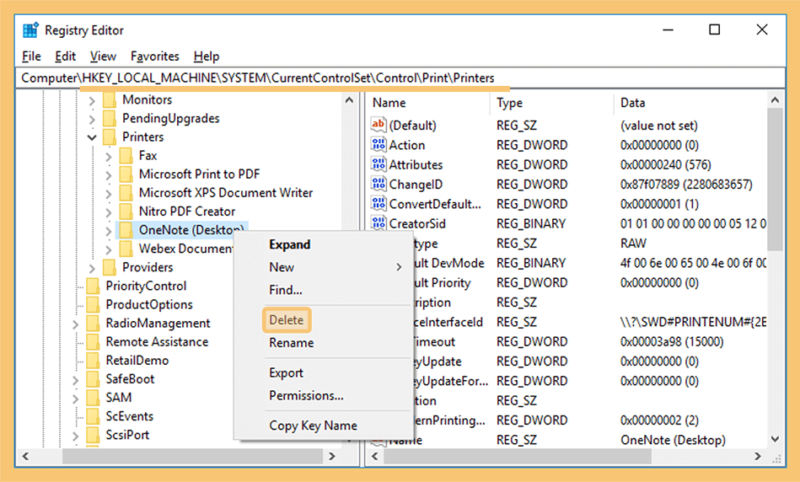800x482 pixels.
Task: Collapse the Printers key
Action: [92, 137]
